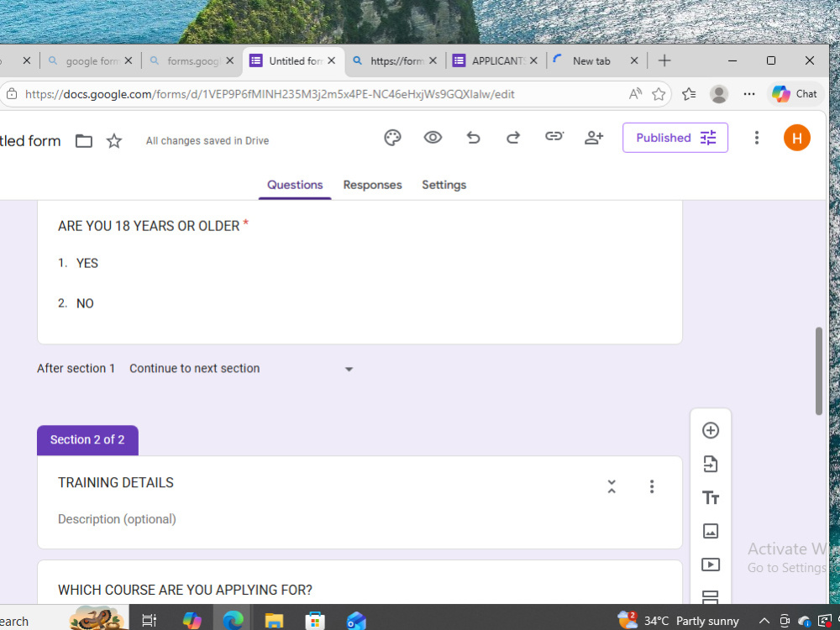Click the ARE YOU 18 YEARS OR OLDER question
The width and height of the screenshot is (840, 630).
pos(149,226)
